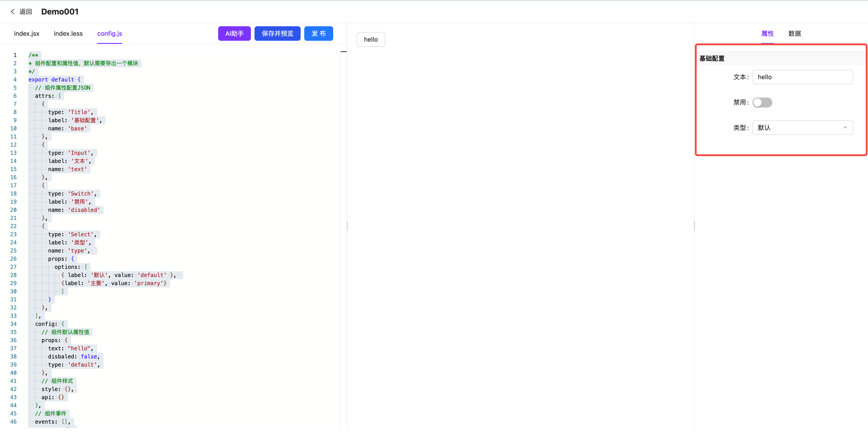The width and height of the screenshot is (868, 434).
Task: Click the 保存并预览 button
Action: click(x=277, y=33)
